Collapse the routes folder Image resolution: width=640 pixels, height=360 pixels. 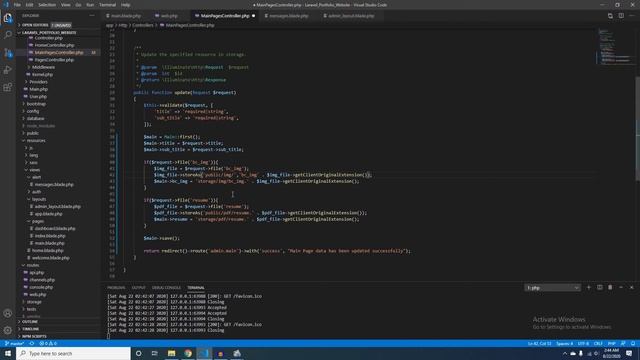[33, 265]
